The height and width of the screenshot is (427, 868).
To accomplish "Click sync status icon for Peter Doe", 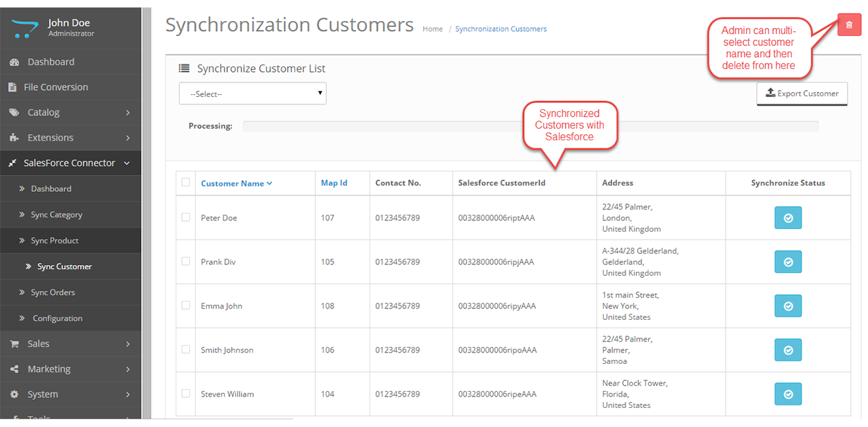I will click(x=788, y=218).
